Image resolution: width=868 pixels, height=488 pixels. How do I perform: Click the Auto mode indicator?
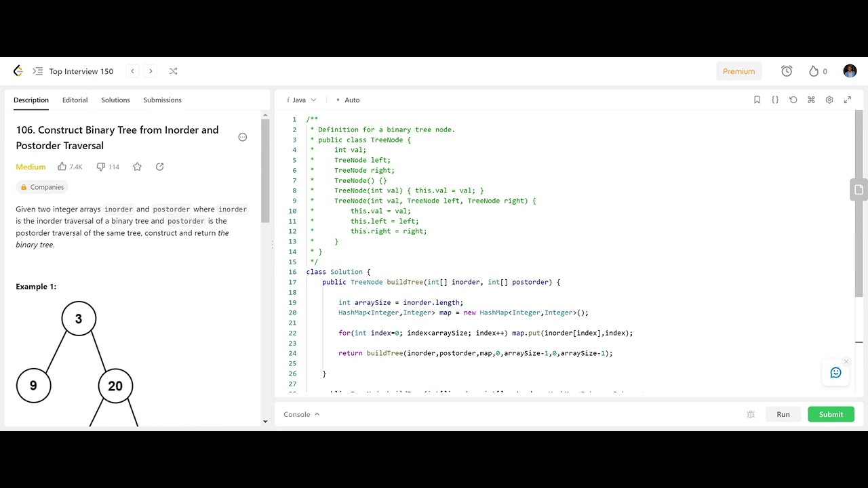click(349, 100)
